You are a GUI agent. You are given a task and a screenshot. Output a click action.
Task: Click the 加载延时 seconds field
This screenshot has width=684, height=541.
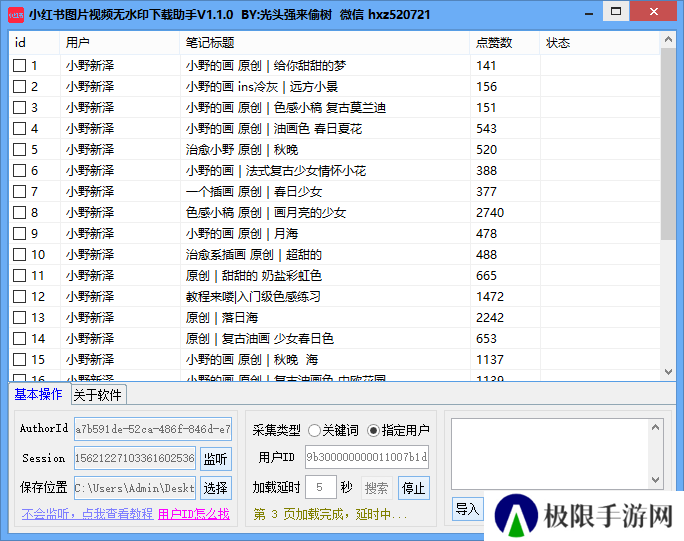pyautogui.click(x=321, y=487)
